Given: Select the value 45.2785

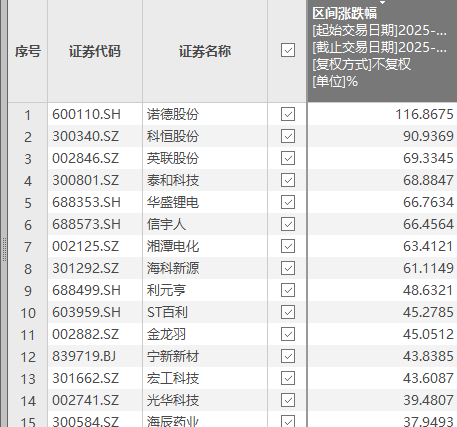Looking at the screenshot, I should [428, 313].
